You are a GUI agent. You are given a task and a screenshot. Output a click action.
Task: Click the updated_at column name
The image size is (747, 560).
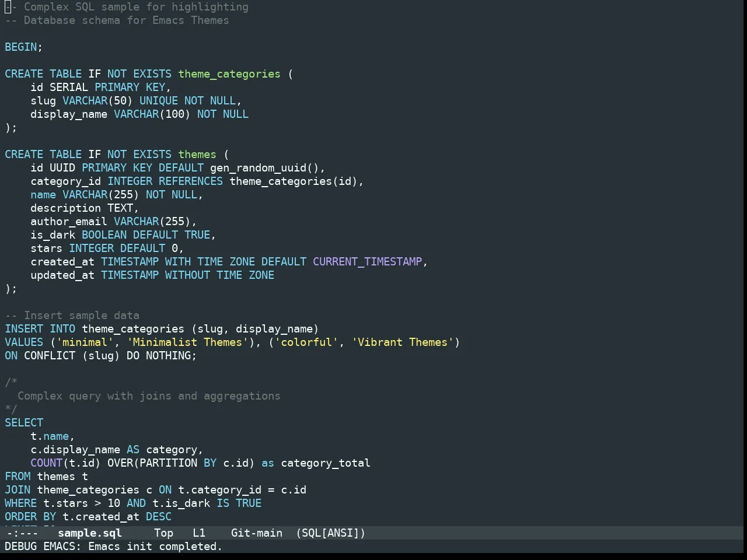pos(62,275)
